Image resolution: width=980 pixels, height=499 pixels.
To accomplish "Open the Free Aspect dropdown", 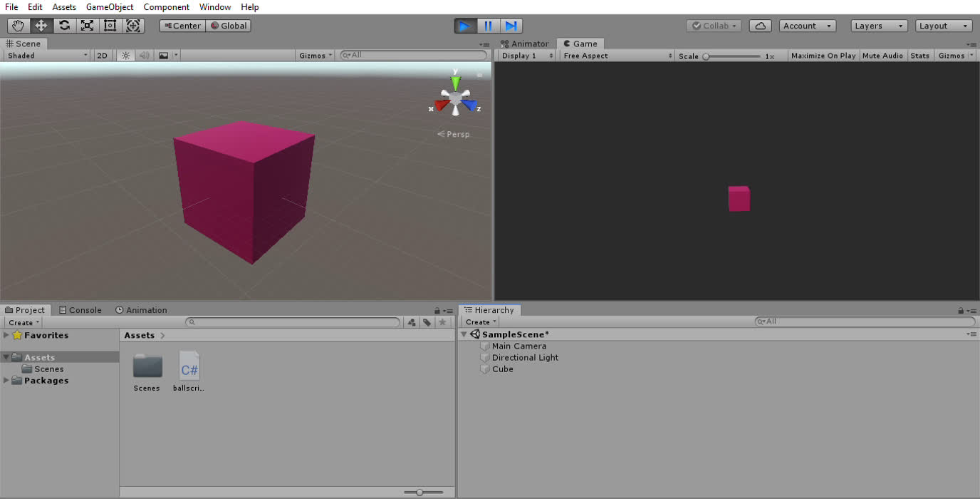I will click(x=617, y=56).
